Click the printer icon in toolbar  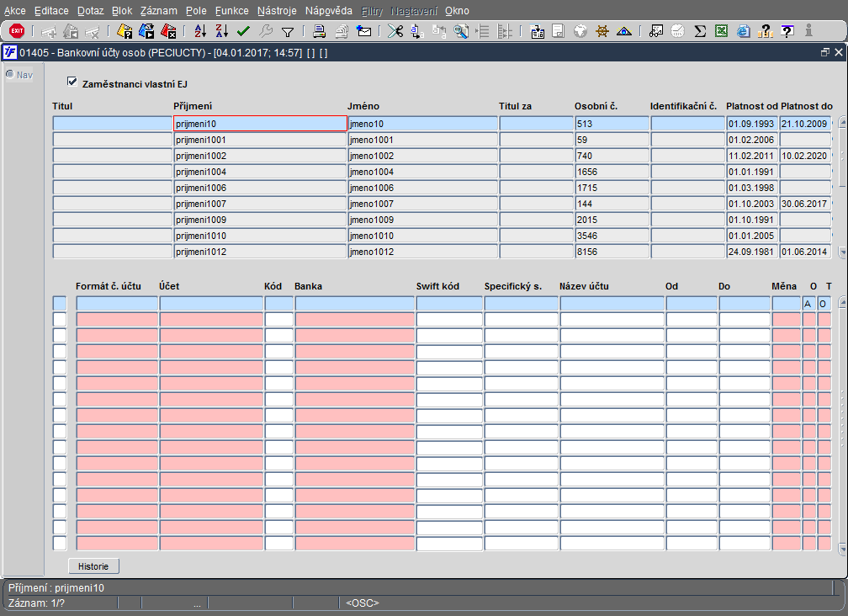(x=319, y=31)
